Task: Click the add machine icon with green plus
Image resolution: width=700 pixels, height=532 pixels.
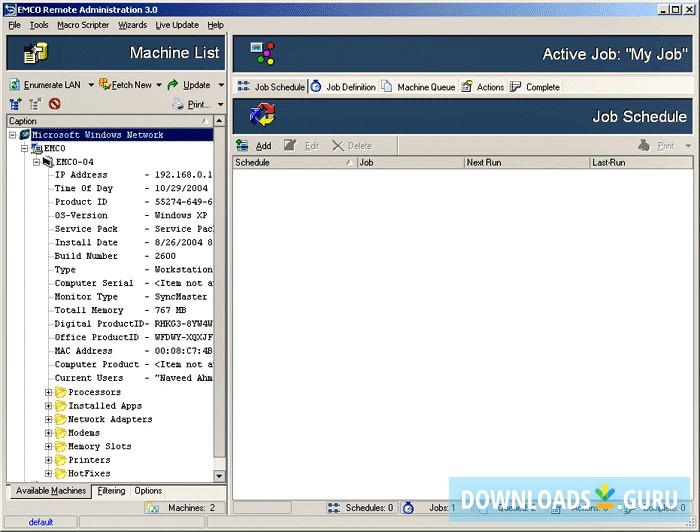Action: [x=15, y=104]
